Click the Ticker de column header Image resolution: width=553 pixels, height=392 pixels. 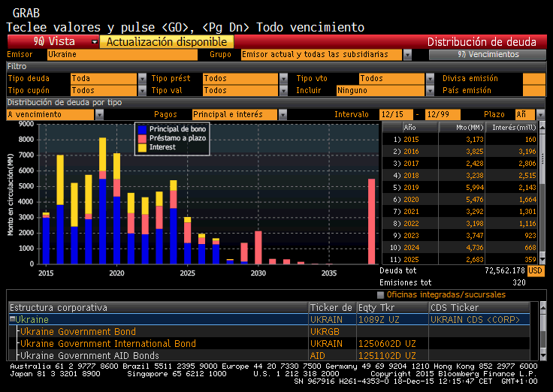coord(332,308)
